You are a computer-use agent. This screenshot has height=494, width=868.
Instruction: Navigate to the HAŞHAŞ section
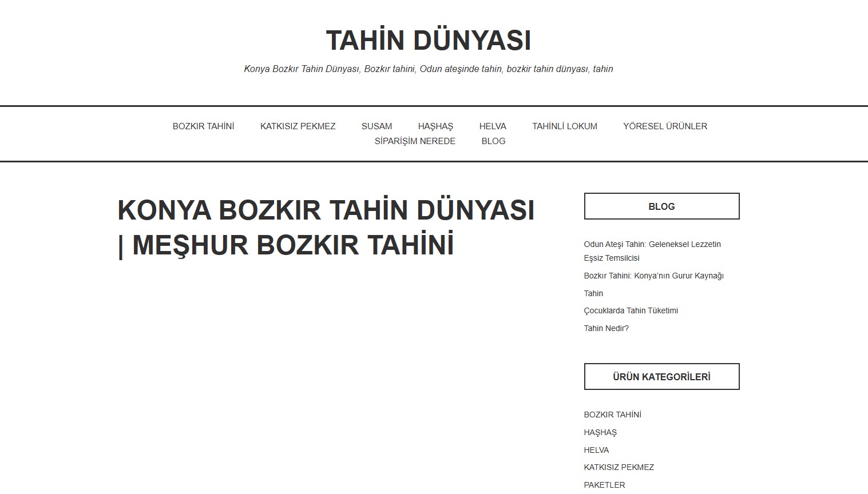[435, 126]
